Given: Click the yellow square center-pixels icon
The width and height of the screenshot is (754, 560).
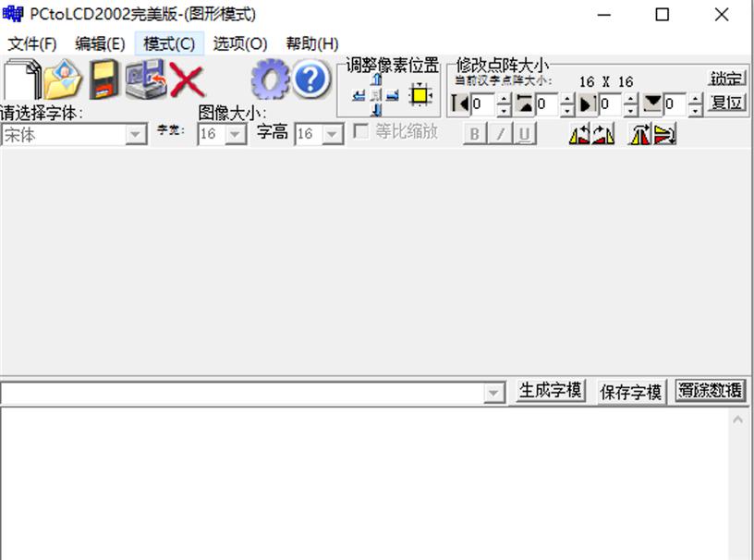Looking at the screenshot, I should (x=420, y=94).
